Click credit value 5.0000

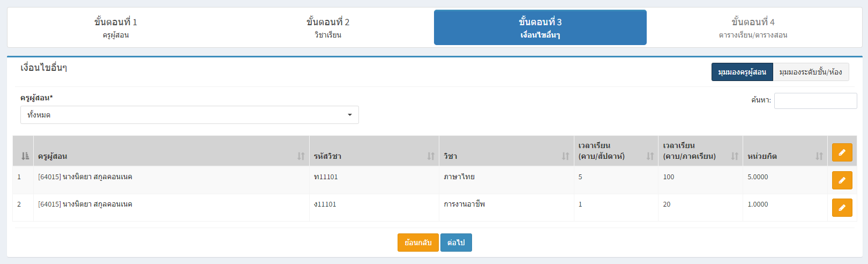758,177
